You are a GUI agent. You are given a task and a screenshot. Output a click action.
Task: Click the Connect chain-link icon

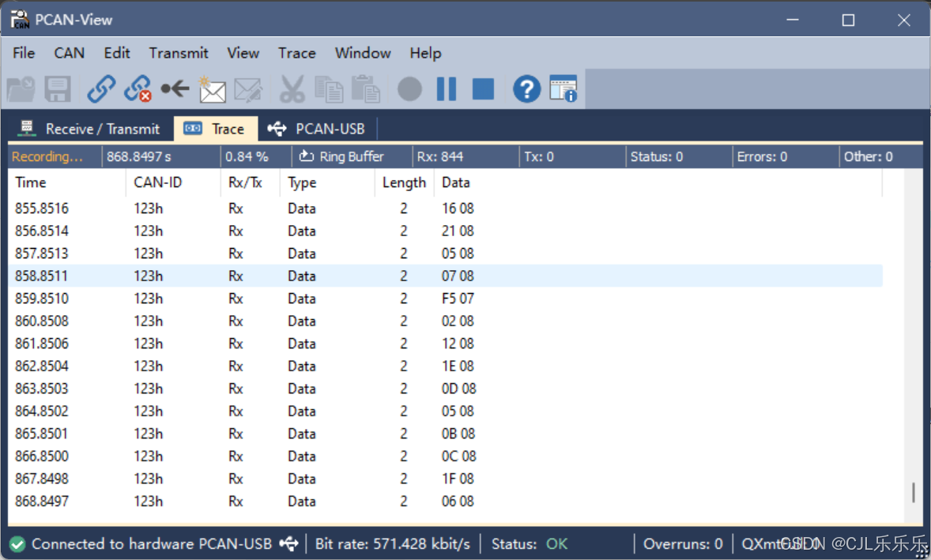pos(101,89)
